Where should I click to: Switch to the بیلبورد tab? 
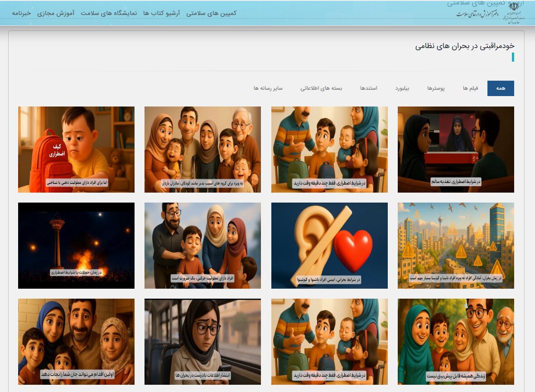[402, 88]
